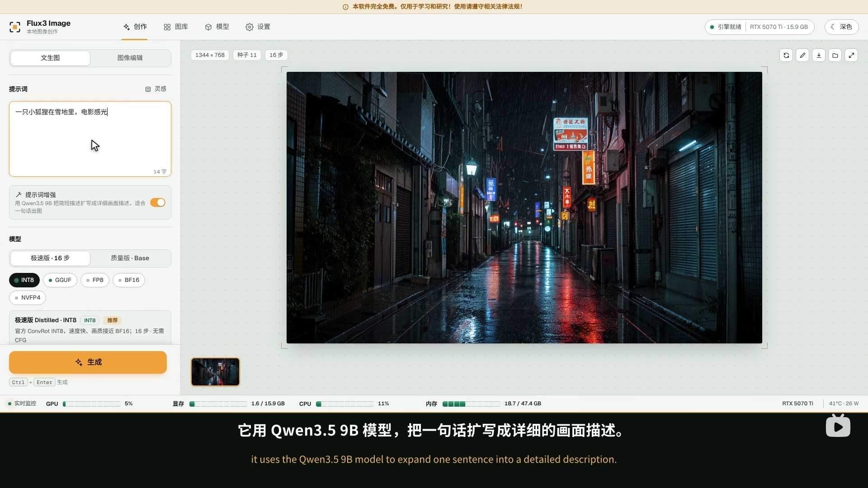
Task: Open the 创作 tab
Action: [x=135, y=27]
